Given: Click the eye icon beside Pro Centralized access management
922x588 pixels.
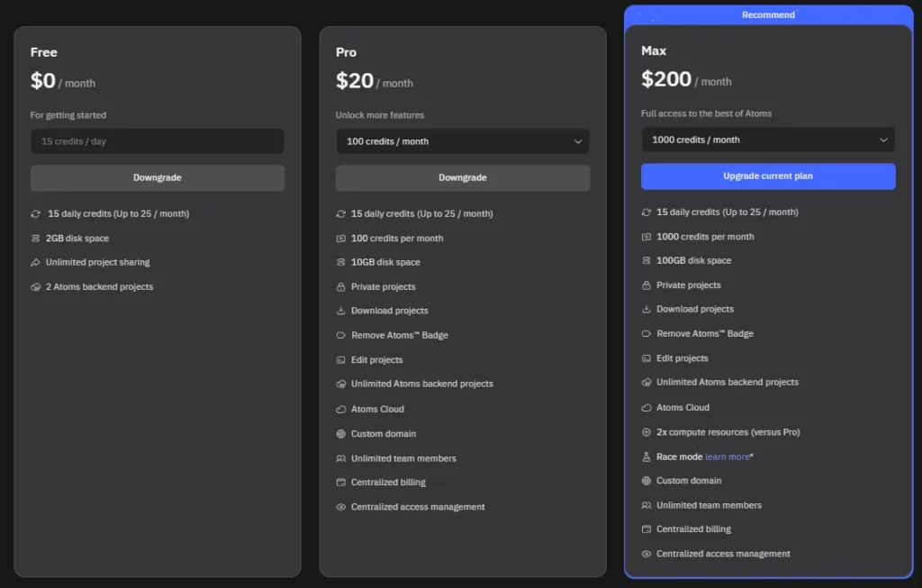Looking at the screenshot, I should click(340, 507).
